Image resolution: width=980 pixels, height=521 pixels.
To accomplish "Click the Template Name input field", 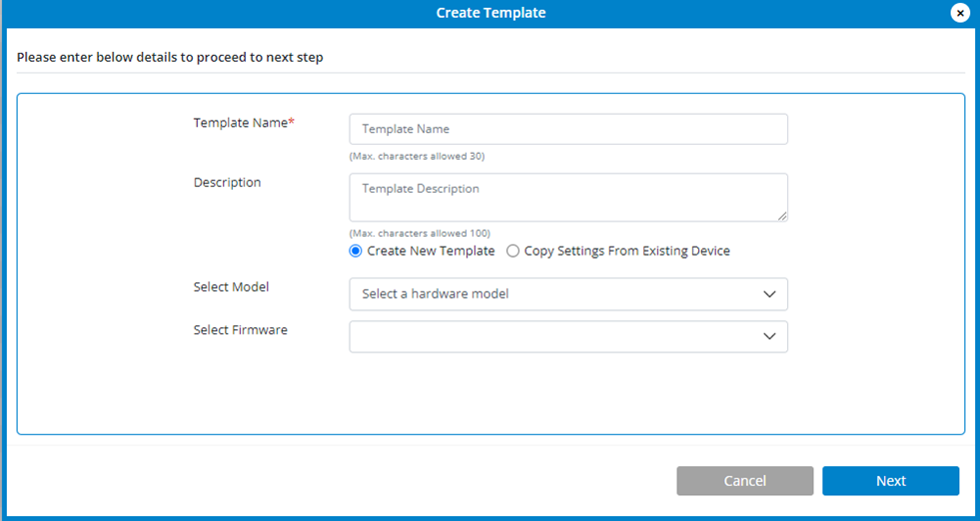I will pos(567,129).
